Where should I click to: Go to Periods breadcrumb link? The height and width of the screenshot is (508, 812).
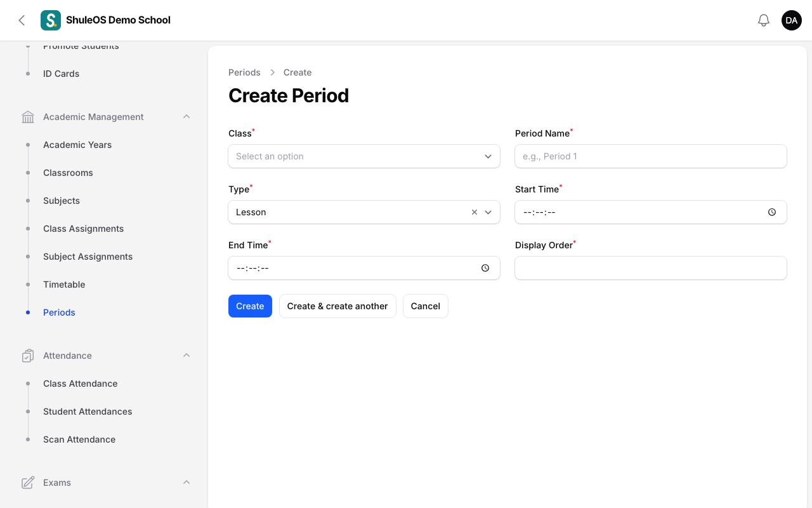pyautogui.click(x=244, y=72)
